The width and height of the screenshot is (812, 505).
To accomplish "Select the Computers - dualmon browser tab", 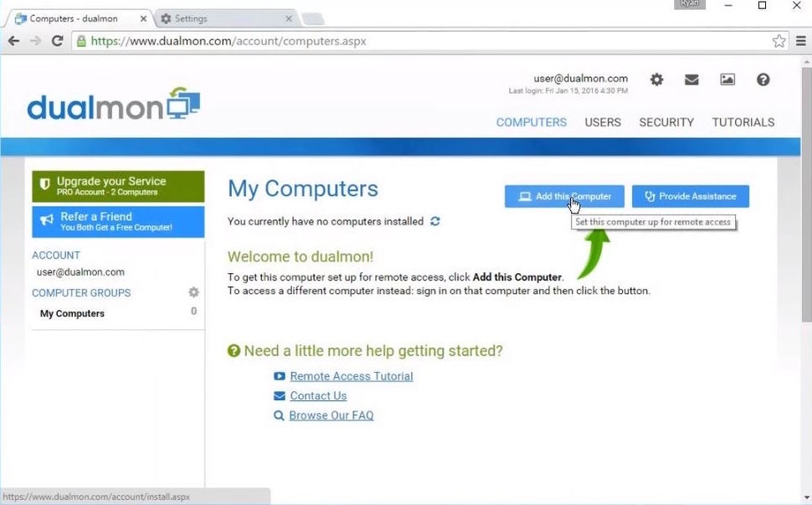I will (80, 18).
